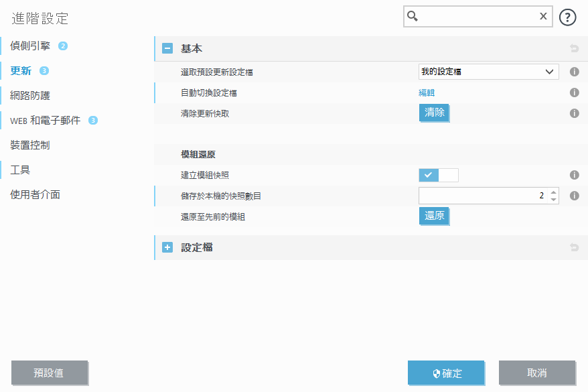
Task: Open the 編輯 link for profile switching
Action: point(427,92)
